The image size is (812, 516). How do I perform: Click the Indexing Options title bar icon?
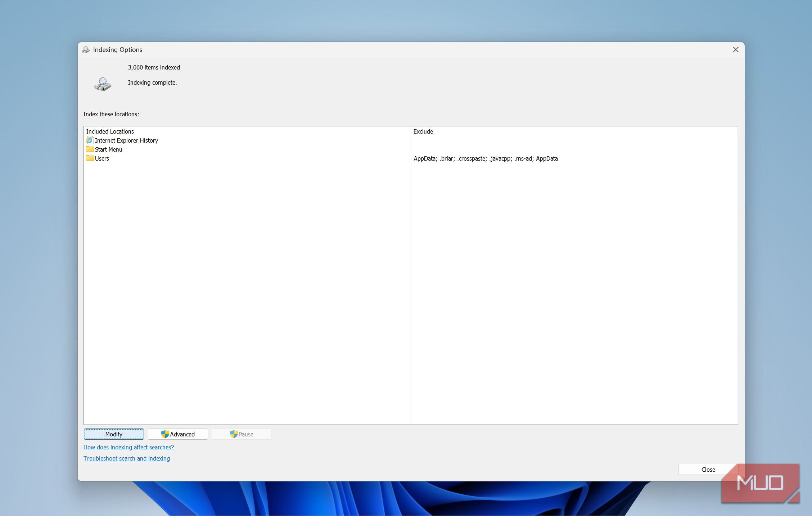86,50
